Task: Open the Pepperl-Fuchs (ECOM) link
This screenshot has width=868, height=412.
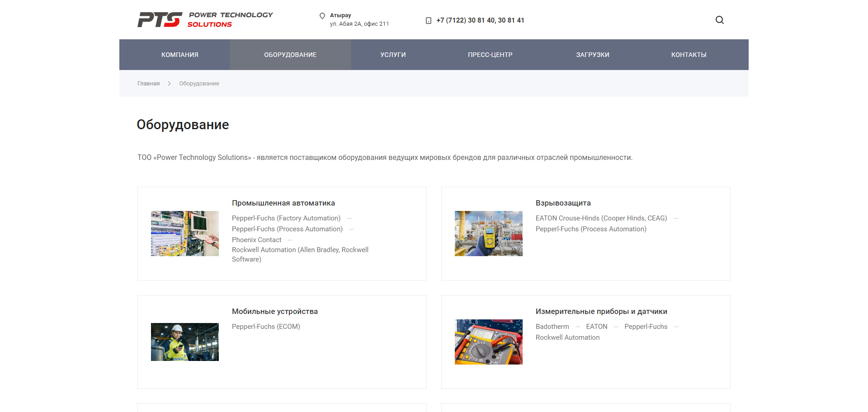Action: (266, 327)
